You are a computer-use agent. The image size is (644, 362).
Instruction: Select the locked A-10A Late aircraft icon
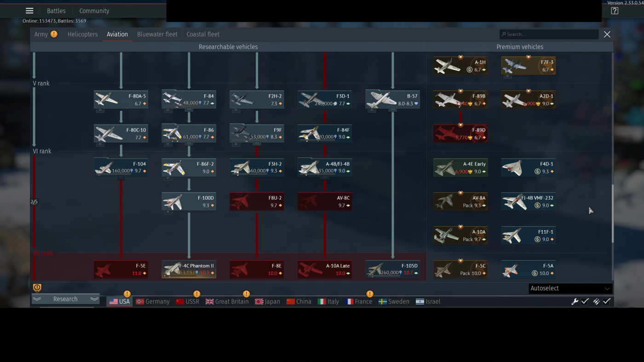click(x=310, y=270)
